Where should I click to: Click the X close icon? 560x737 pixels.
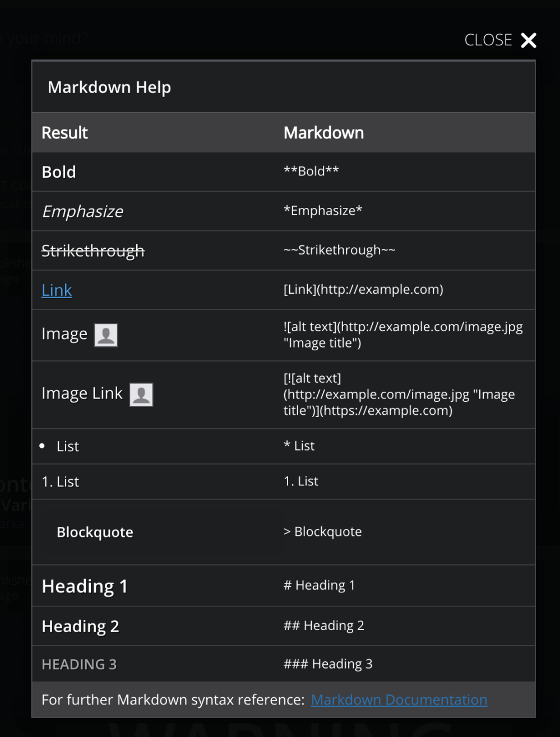point(527,40)
